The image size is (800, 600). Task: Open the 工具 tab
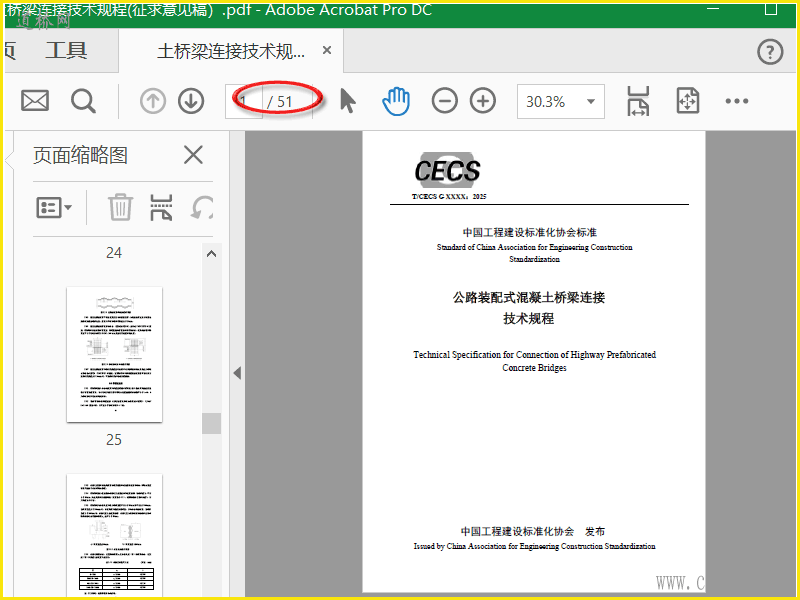tap(66, 51)
